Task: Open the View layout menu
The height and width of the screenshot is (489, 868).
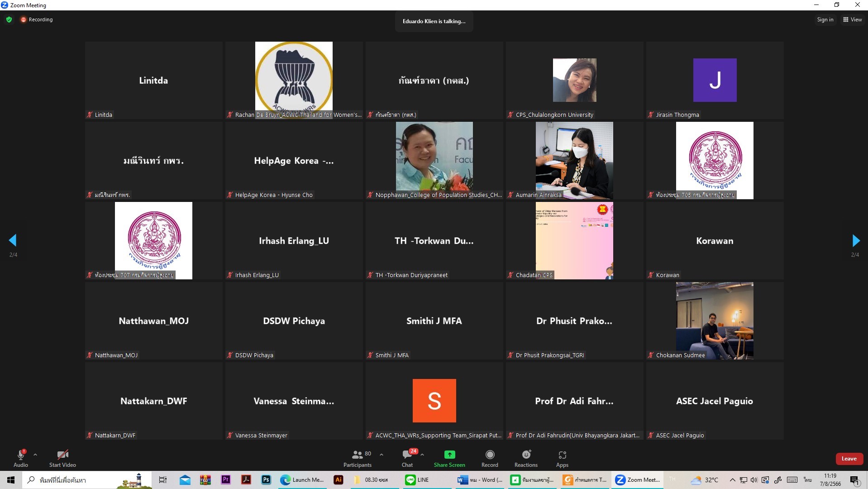Action: coord(852,19)
